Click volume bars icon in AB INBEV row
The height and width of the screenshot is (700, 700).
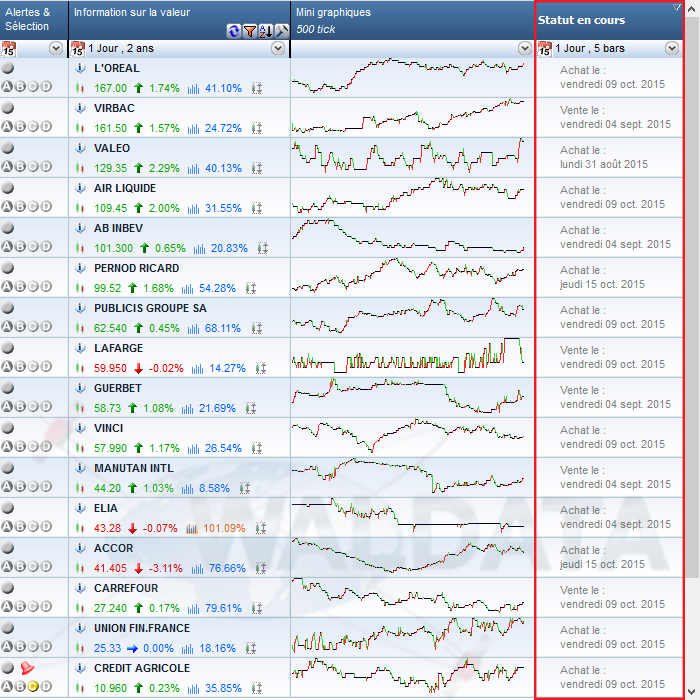(x=199, y=249)
